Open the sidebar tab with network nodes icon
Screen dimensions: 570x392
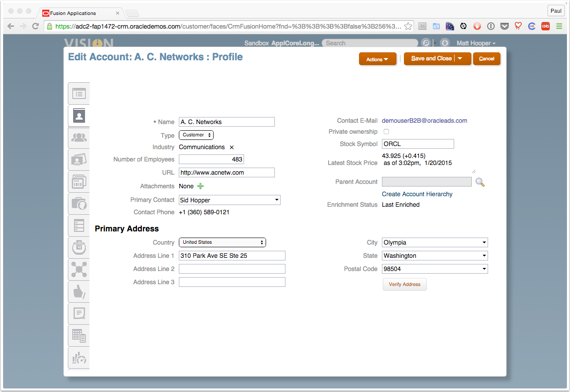pos(79,270)
